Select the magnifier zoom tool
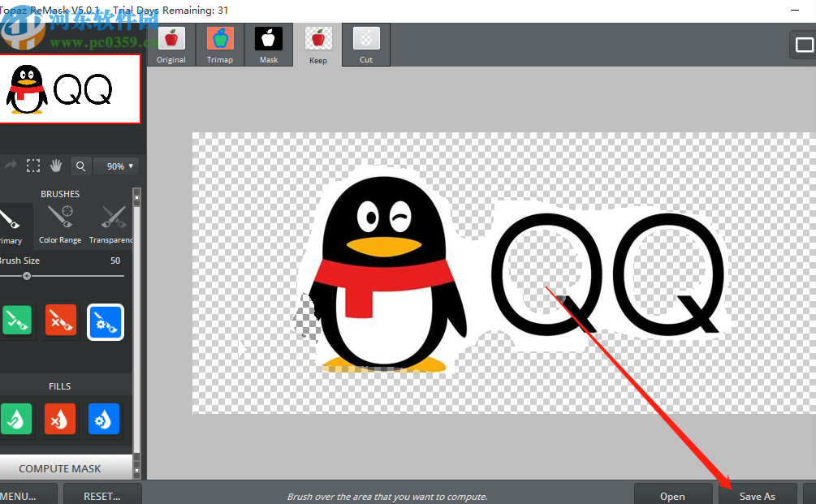 click(x=80, y=166)
